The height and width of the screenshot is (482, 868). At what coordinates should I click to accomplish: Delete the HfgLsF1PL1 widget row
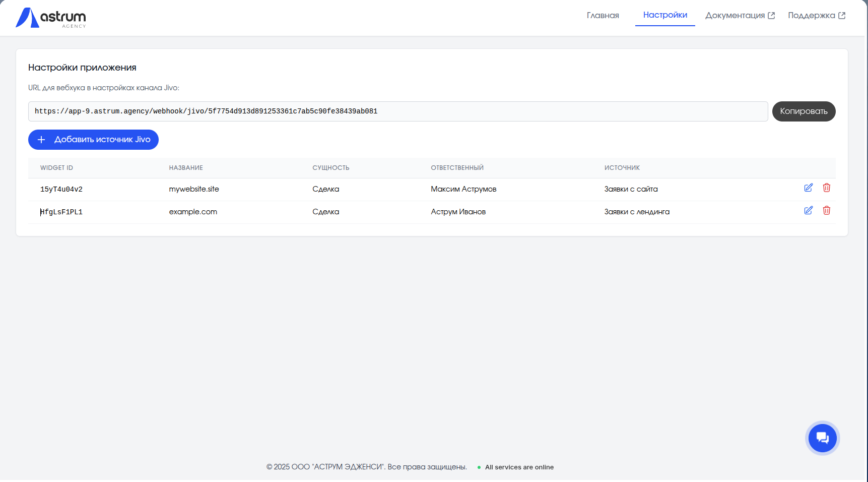coord(827,210)
